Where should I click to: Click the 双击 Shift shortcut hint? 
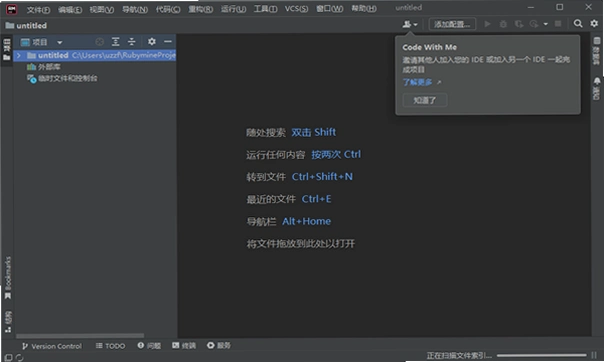coord(314,132)
